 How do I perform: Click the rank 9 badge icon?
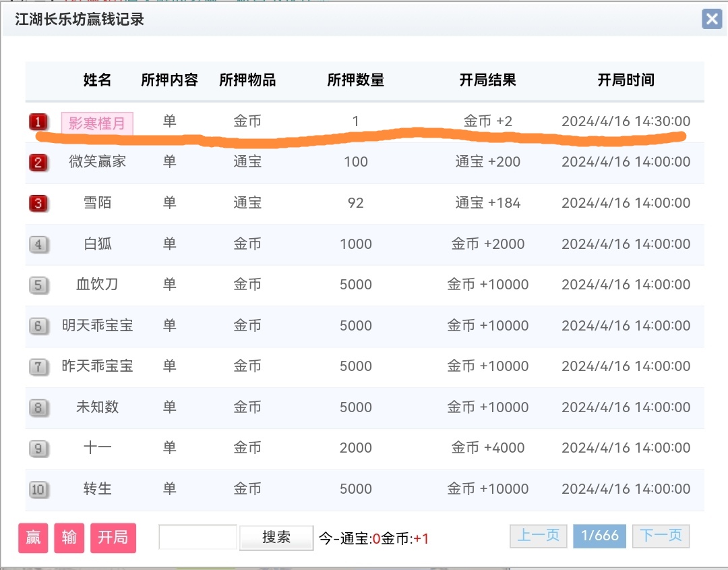click(38, 449)
